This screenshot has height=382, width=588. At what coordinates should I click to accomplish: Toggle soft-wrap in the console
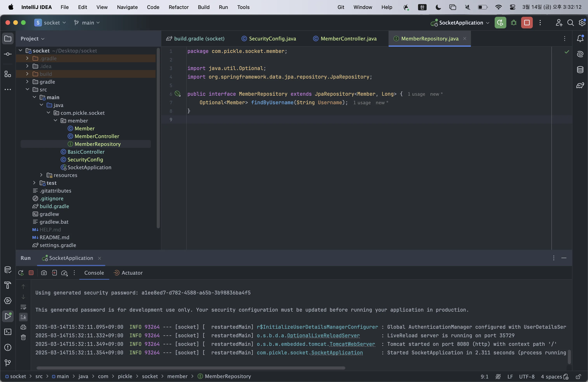click(23, 307)
